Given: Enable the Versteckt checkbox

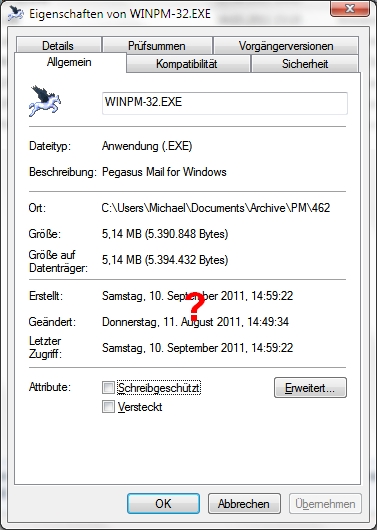Looking at the screenshot, I should [x=108, y=407].
